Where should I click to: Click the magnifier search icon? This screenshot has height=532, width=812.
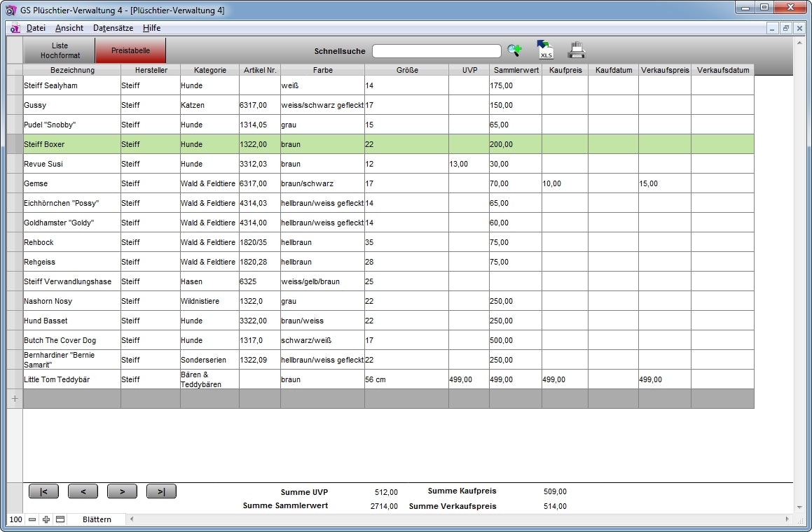[x=515, y=50]
